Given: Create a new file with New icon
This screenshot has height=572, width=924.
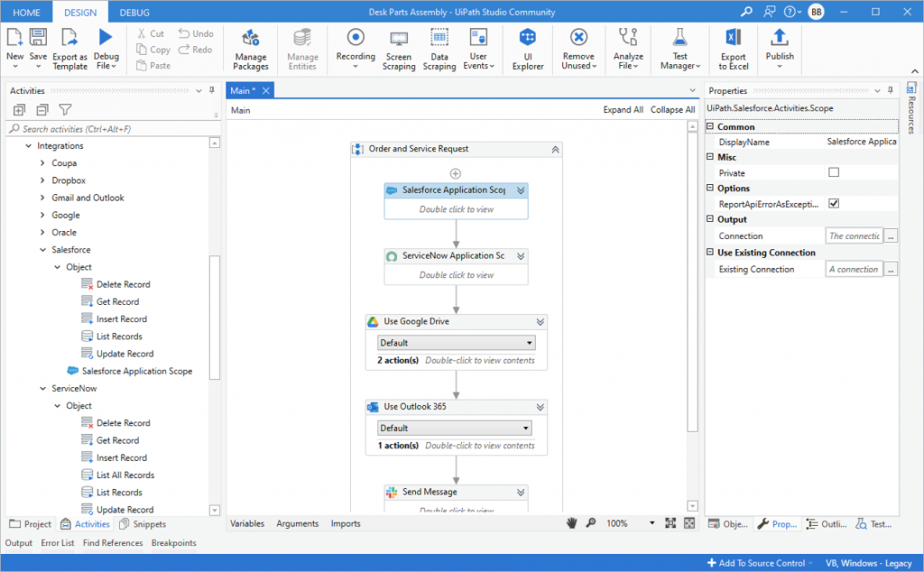Looking at the screenshot, I should tap(14, 38).
